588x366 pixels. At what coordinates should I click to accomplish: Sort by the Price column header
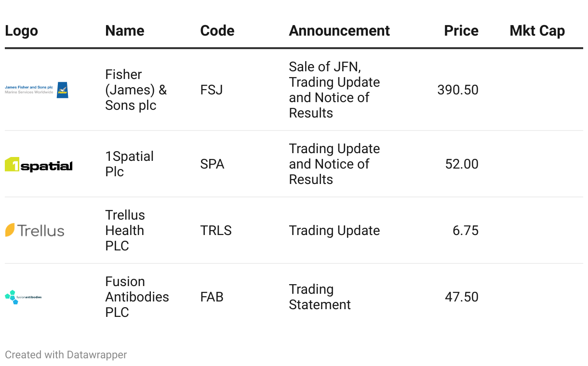(461, 31)
